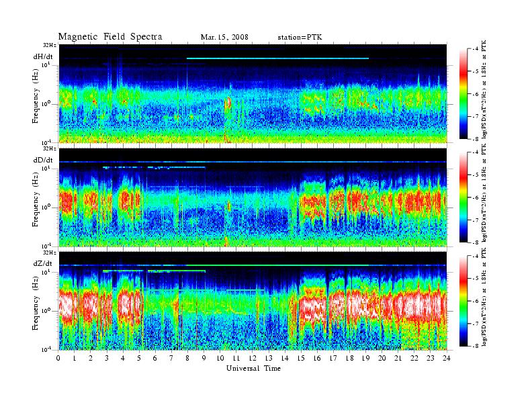
Task: Click the "32Hz" label atop the dH/dt panel
Action: pos(50,45)
